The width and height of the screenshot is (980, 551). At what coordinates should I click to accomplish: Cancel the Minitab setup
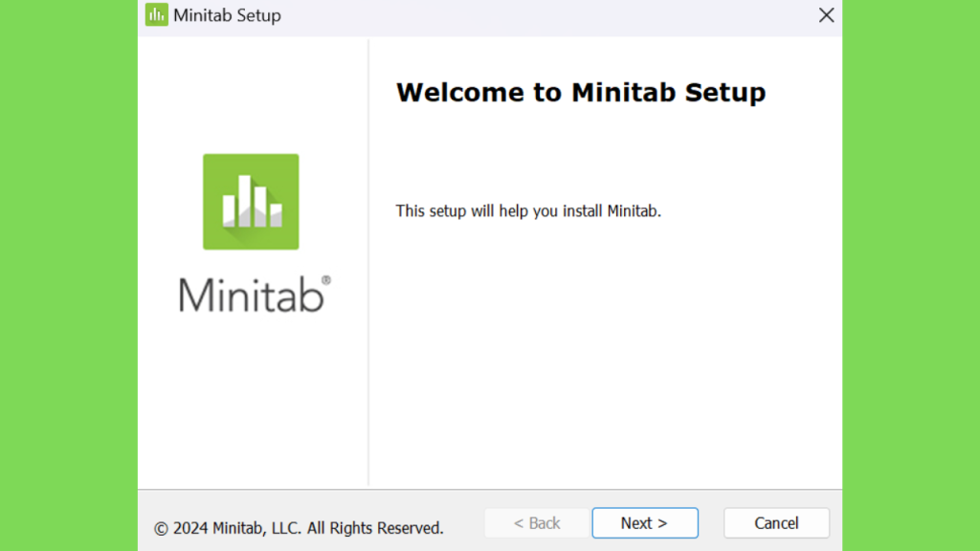776,523
